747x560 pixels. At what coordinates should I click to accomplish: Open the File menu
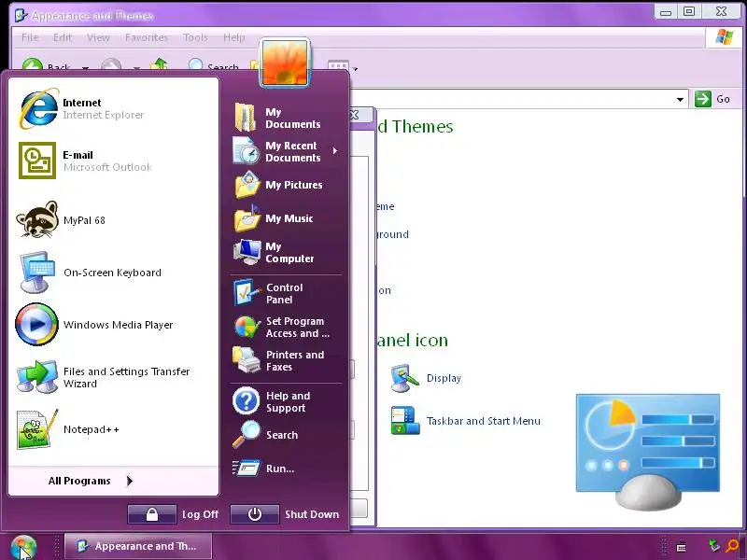[x=30, y=37]
